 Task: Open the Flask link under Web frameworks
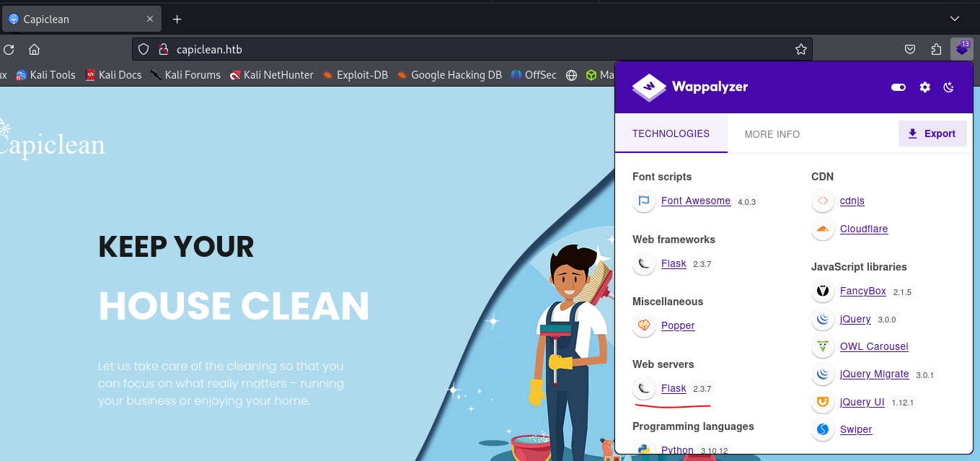pyautogui.click(x=674, y=263)
